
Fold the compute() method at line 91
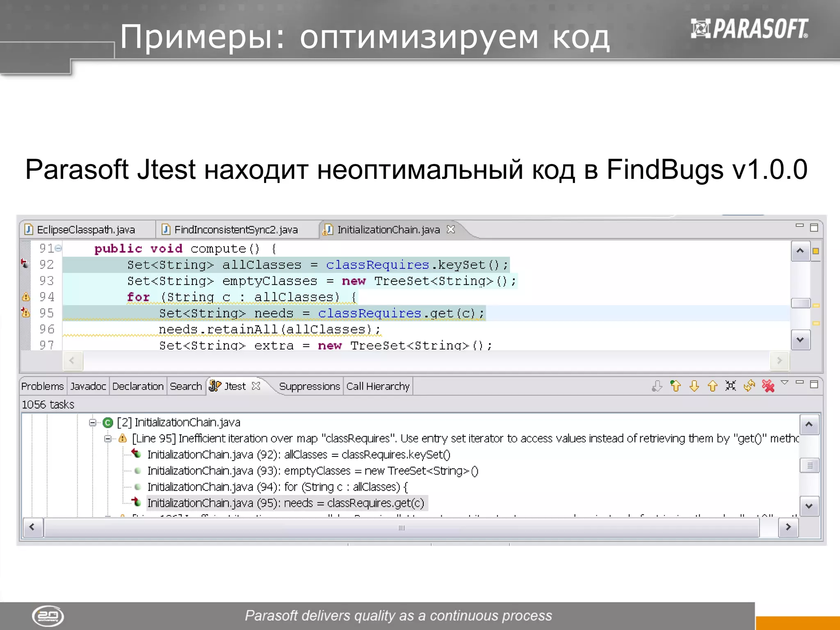pyautogui.click(x=59, y=248)
